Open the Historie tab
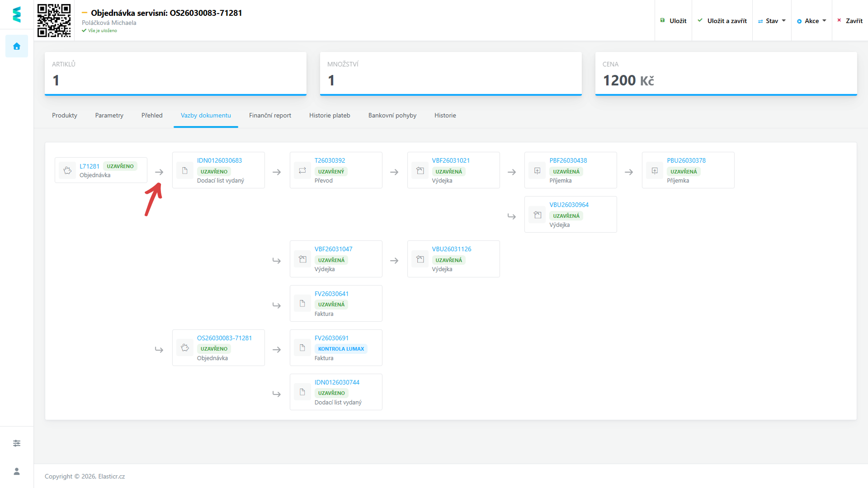This screenshot has width=868, height=488. 445,115
